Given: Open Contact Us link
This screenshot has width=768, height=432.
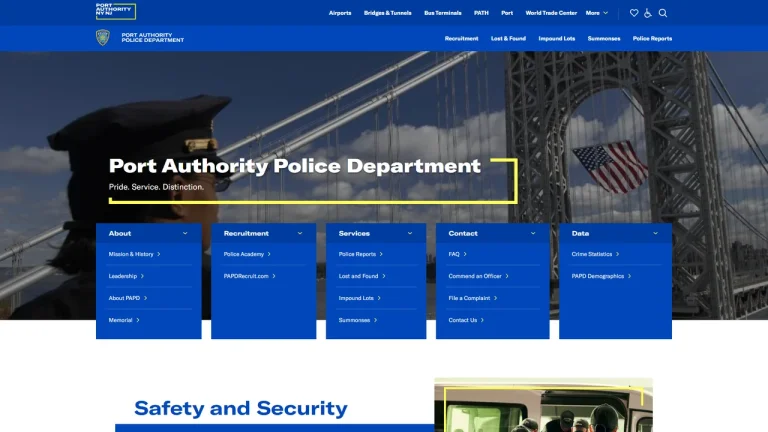Looking at the screenshot, I should click(466, 320).
